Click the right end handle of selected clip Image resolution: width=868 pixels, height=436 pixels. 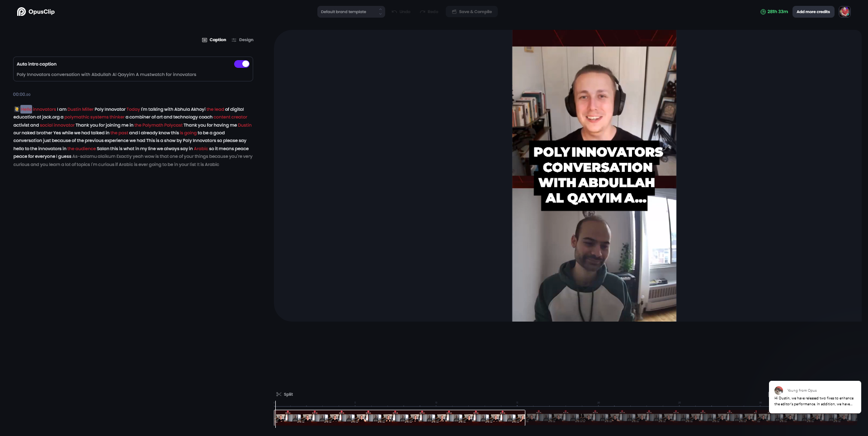[x=525, y=418]
